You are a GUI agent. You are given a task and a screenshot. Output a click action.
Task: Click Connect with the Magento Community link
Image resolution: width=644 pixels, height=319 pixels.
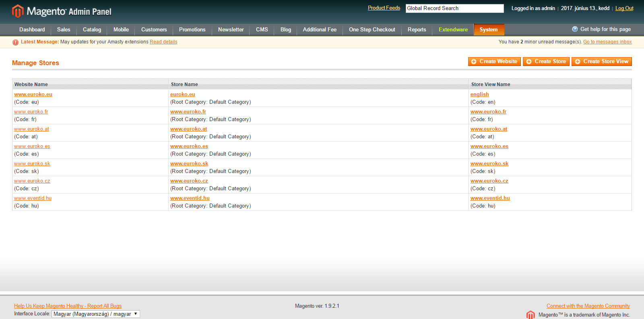pyautogui.click(x=588, y=306)
